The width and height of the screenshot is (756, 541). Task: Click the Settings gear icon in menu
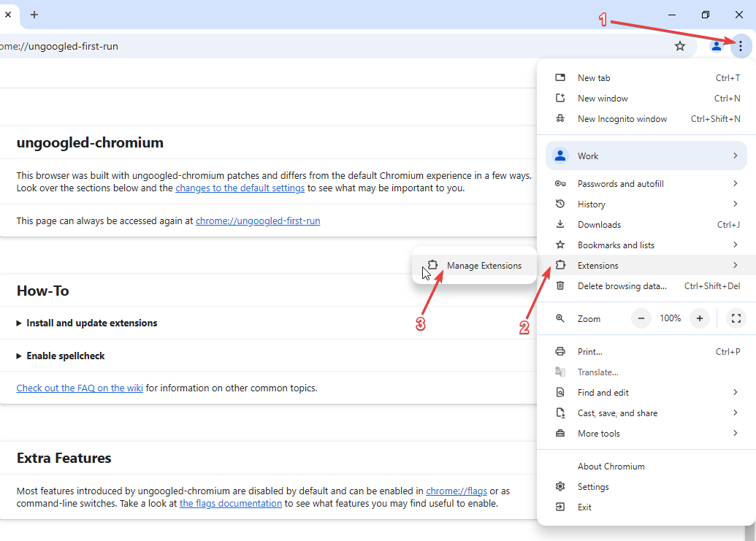560,487
